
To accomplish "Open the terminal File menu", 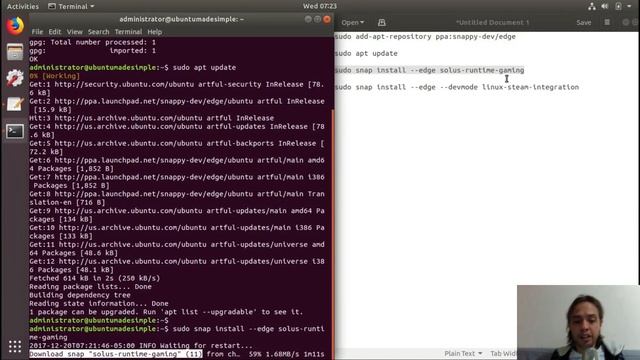I will click(x=37, y=32).
